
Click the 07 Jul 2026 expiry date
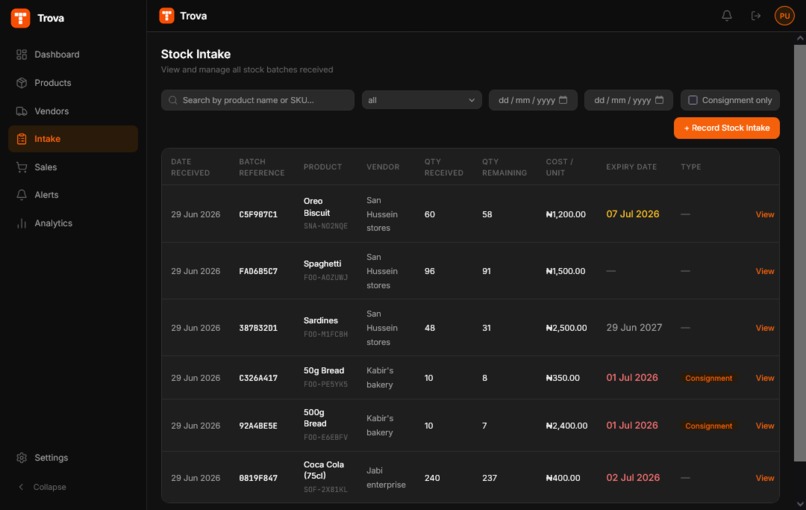click(632, 214)
